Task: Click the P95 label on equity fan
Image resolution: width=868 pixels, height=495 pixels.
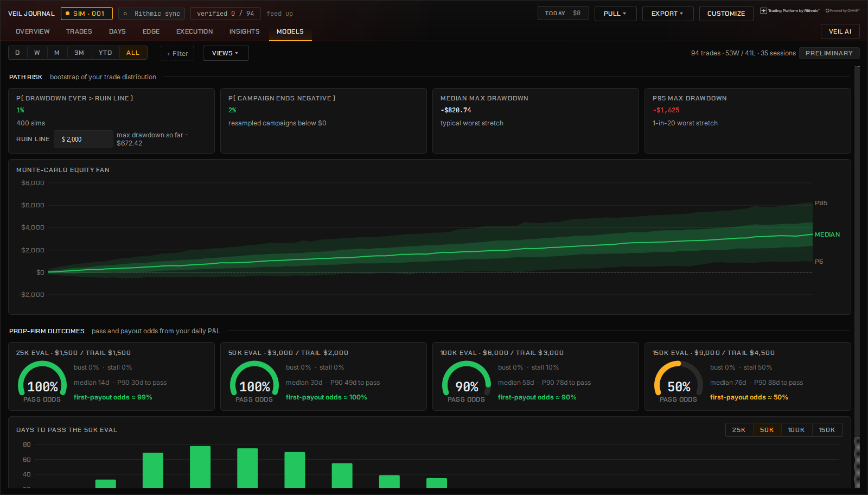Action: tap(821, 203)
